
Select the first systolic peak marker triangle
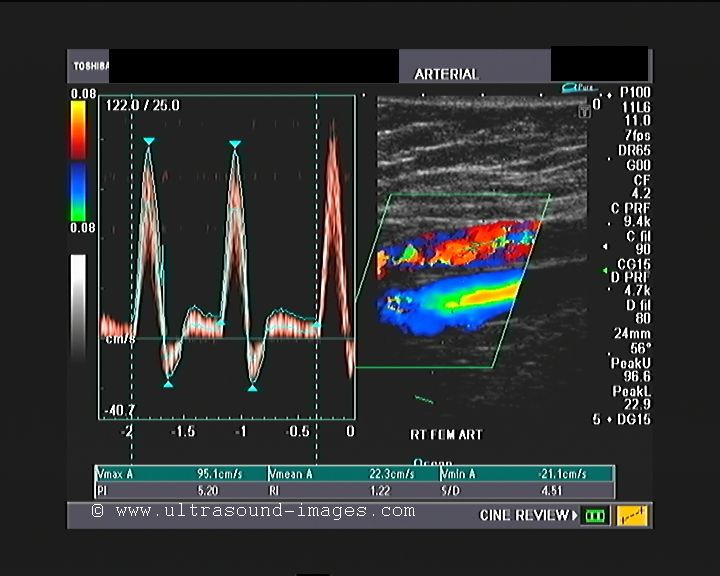coord(149,143)
